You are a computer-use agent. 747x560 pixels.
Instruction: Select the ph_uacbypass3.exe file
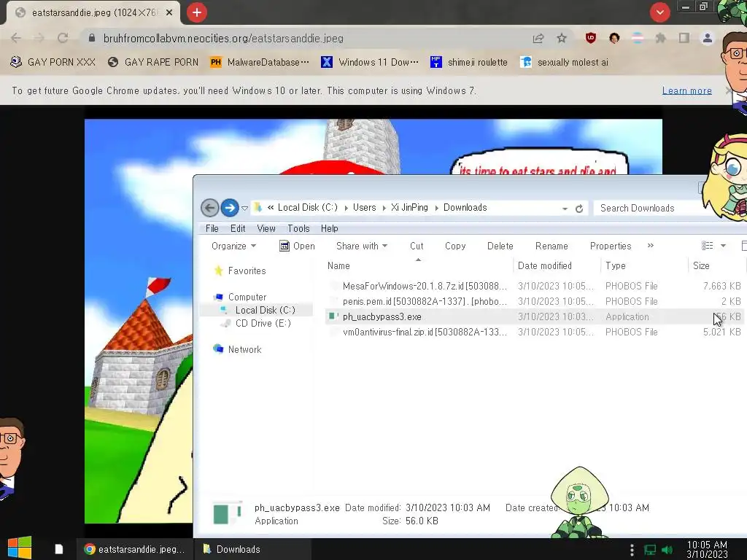(533, 316)
